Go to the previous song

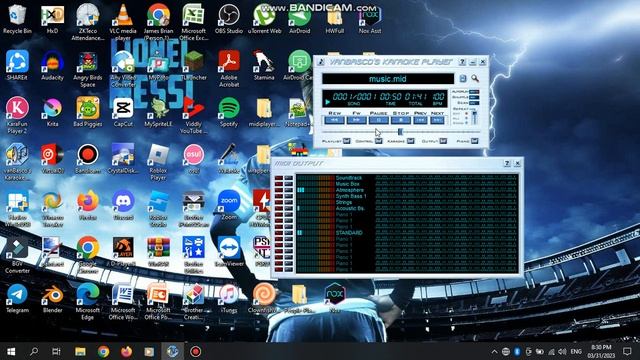click(x=420, y=120)
